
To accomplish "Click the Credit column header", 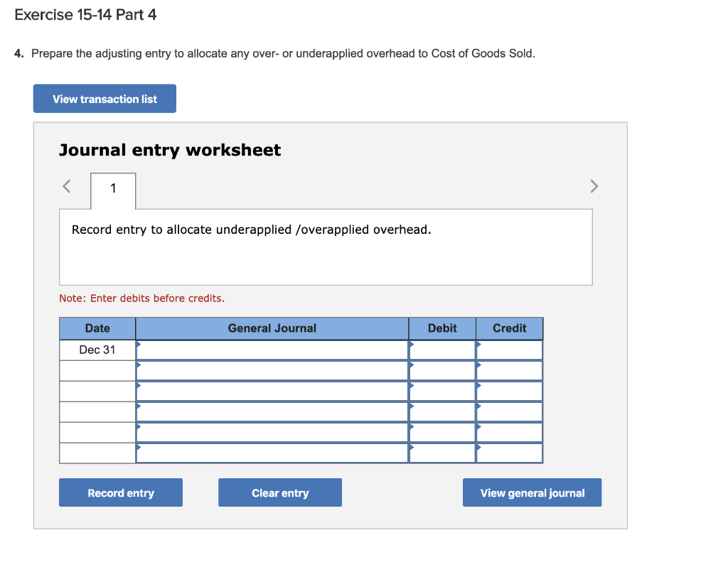I will pyautogui.click(x=509, y=328).
